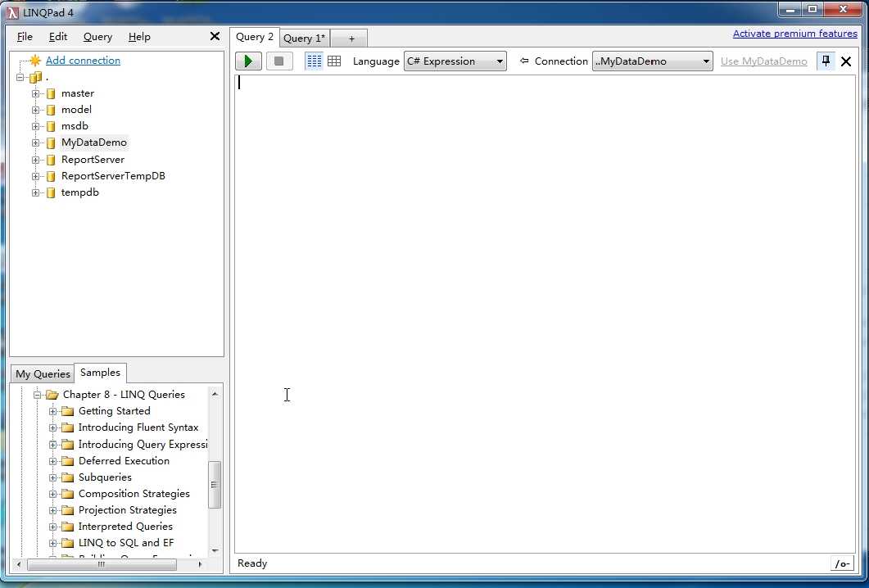Viewport: 869px width, 588px height.
Task: Open a new query with the + tab
Action: click(351, 38)
